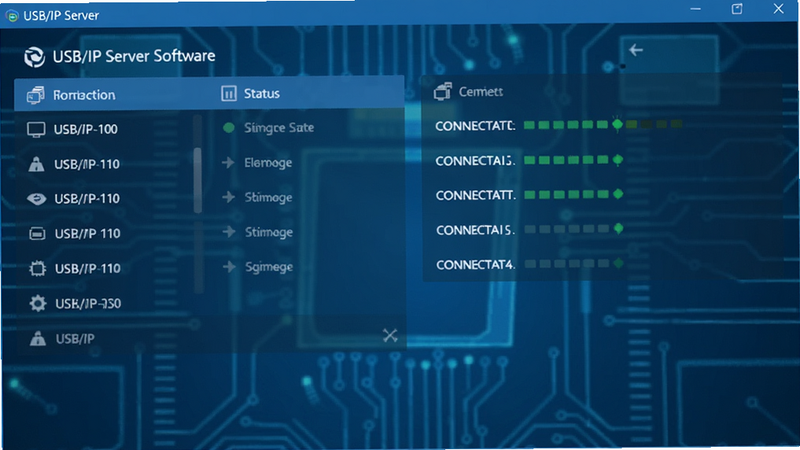Image resolution: width=800 pixels, height=450 pixels.
Task: Click the USB/IP Server Software heading
Action: click(x=134, y=56)
